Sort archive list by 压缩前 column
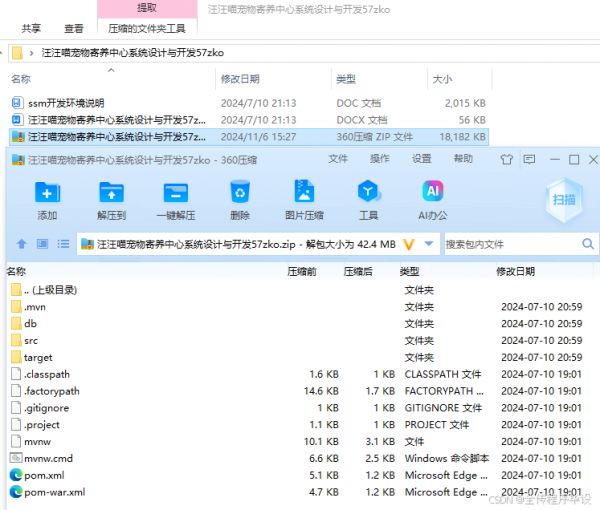This screenshot has height=510, width=600. point(302,272)
